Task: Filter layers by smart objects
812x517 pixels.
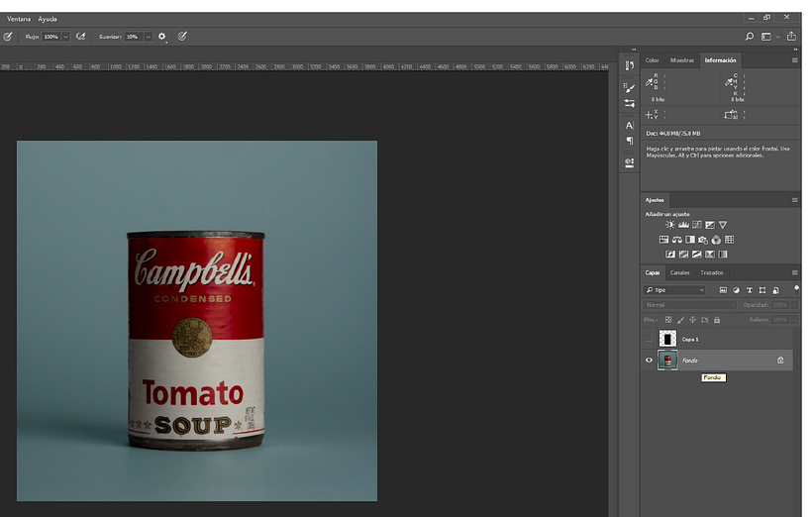Action: 775,290
